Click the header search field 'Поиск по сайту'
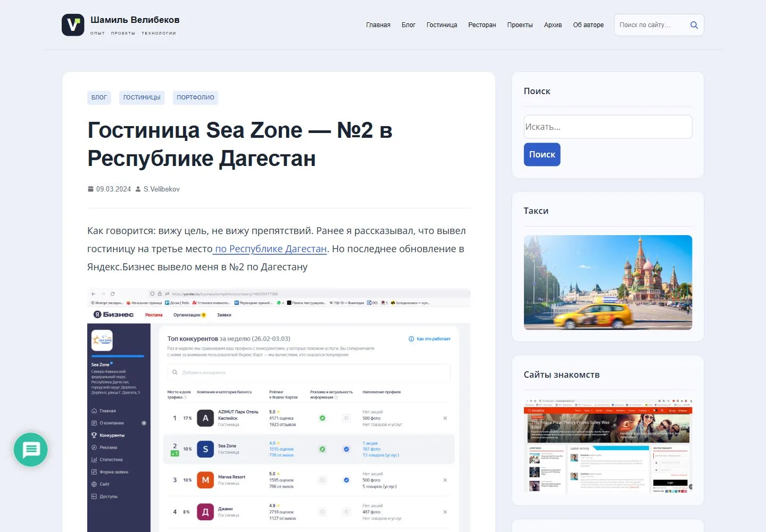 pyautogui.click(x=650, y=25)
